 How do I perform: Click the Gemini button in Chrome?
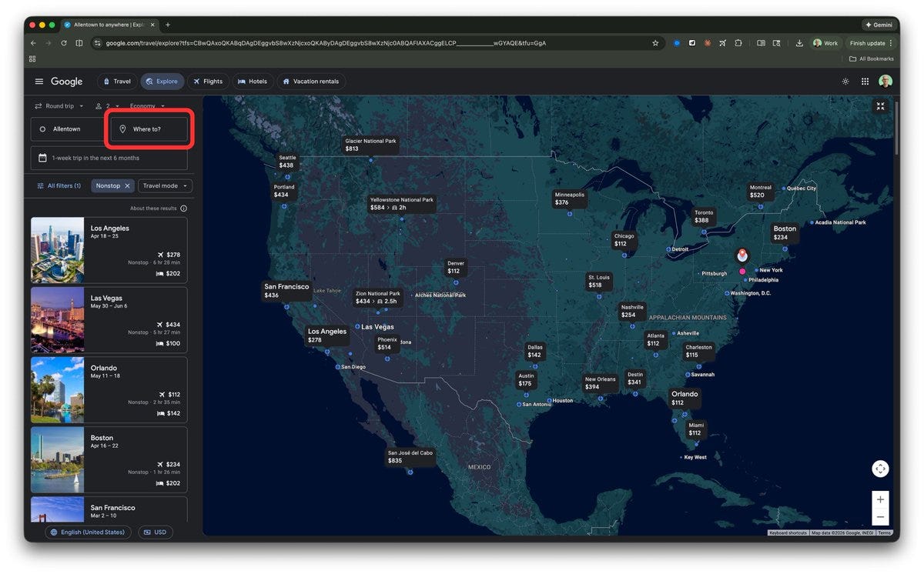point(878,25)
